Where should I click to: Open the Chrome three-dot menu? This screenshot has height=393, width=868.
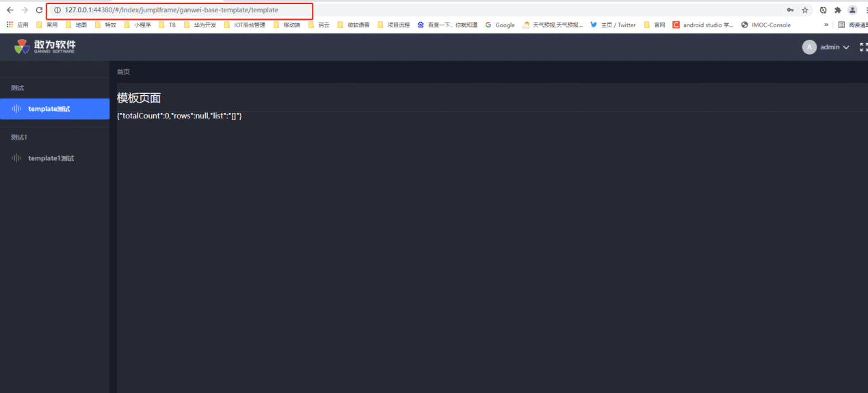865,10
